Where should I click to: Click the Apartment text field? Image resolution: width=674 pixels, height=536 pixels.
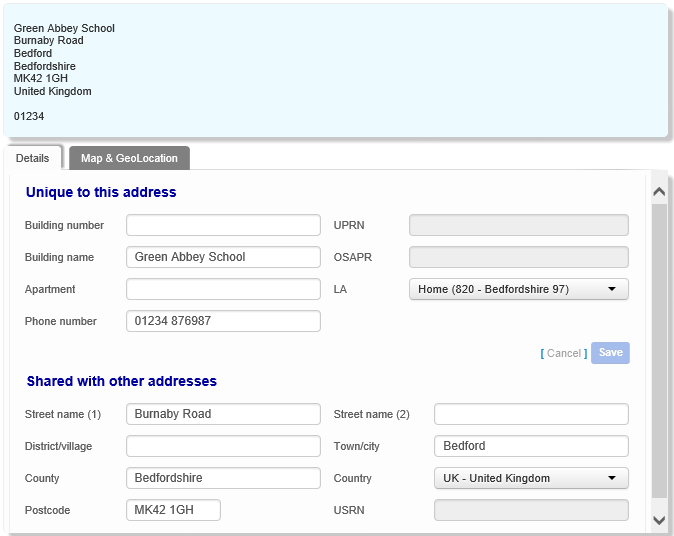click(223, 289)
